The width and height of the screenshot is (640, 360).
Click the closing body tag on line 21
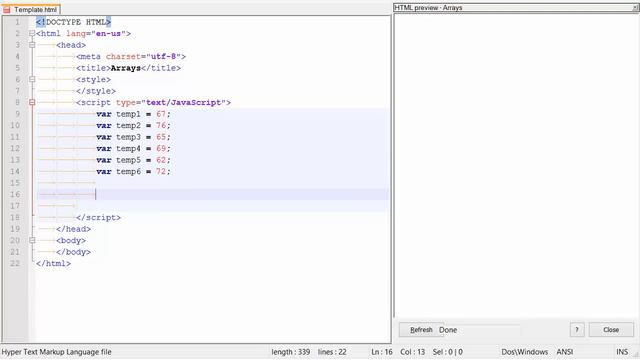pos(73,252)
